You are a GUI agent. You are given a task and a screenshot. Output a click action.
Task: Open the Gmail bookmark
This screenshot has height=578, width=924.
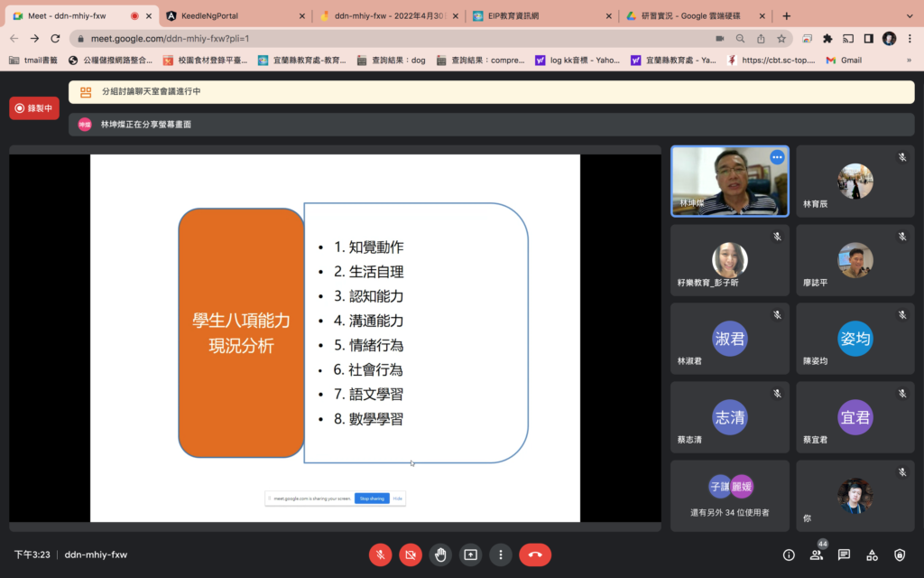coord(844,61)
